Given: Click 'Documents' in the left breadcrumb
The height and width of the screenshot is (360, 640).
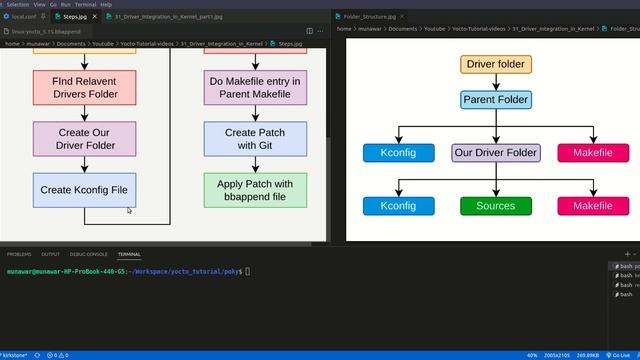Looking at the screenshot, I should pyautogui.click(x=71, y=44).
